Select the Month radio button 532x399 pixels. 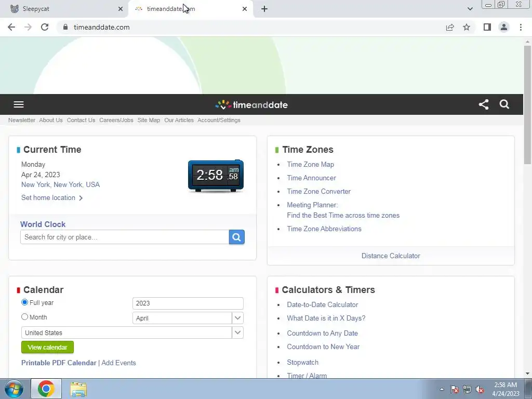point(24,317)
